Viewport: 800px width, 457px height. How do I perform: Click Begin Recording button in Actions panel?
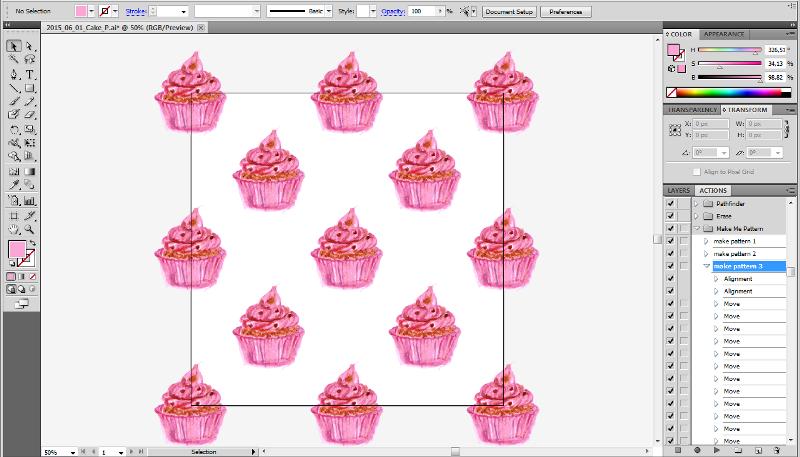(697, 450)
